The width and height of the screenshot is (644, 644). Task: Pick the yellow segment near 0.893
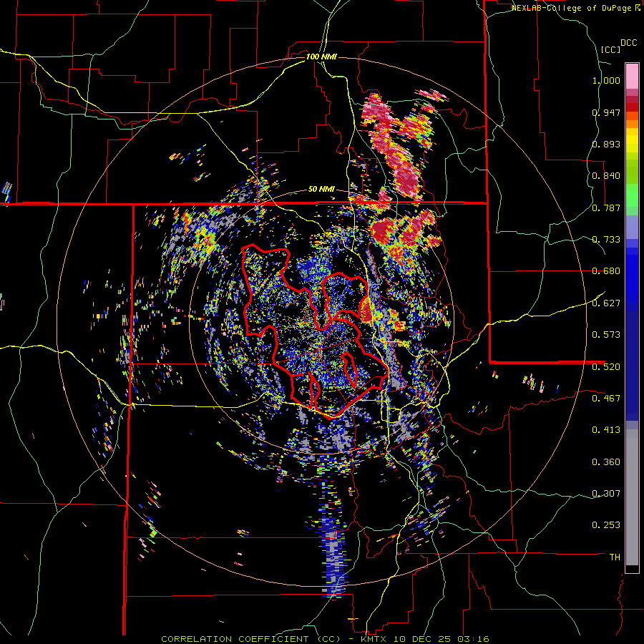632,140
